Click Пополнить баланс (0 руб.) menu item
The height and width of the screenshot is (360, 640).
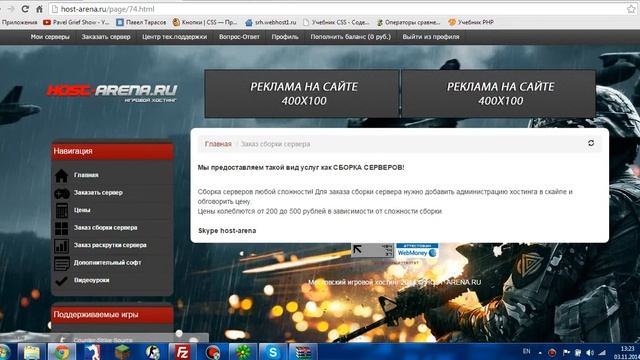tap(350, 37)
